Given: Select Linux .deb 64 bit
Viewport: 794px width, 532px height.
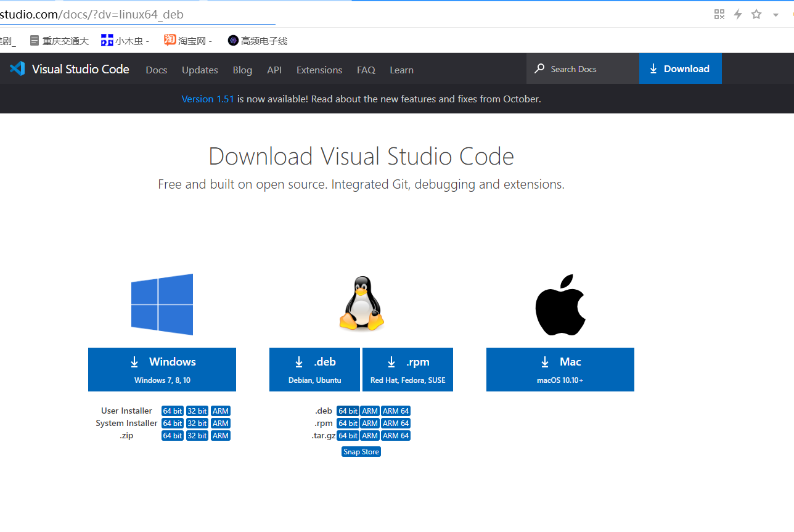Looking at the screenshot, I should (348, 411).
